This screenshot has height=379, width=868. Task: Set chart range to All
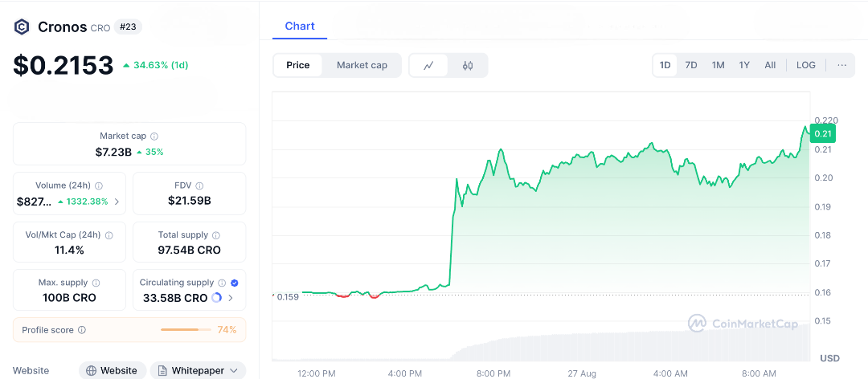[x=770, y=65]
